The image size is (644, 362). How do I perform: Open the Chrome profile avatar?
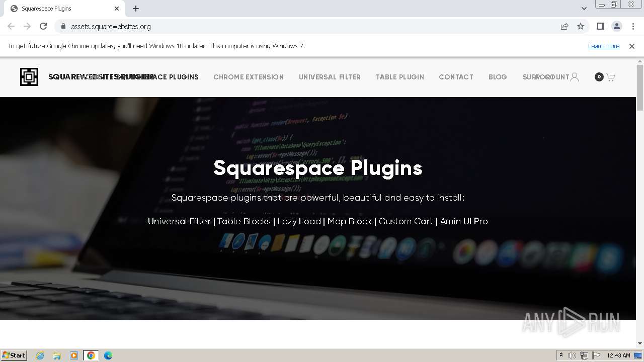tap(616, 26)
